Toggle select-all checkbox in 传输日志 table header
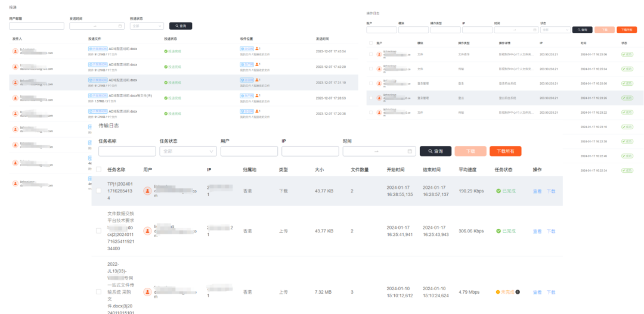This screenshot has width=644, height=314. click(x=98, y=170)
